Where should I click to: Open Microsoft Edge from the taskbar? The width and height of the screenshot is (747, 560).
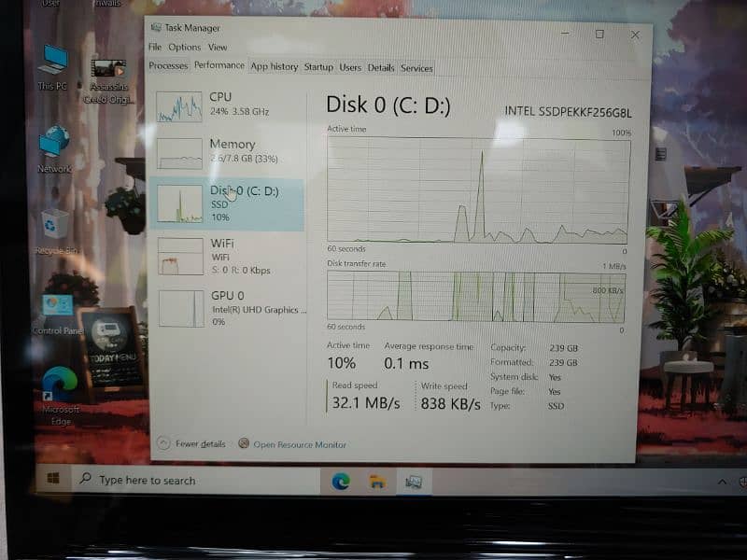(341, 481)
